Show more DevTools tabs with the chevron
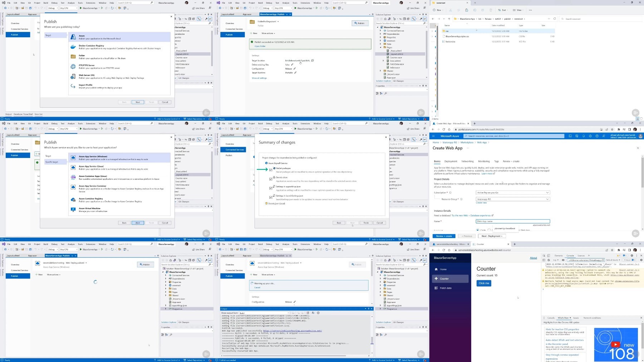The width and height of the screenshot is (644, 362). (x=589, y=256)
